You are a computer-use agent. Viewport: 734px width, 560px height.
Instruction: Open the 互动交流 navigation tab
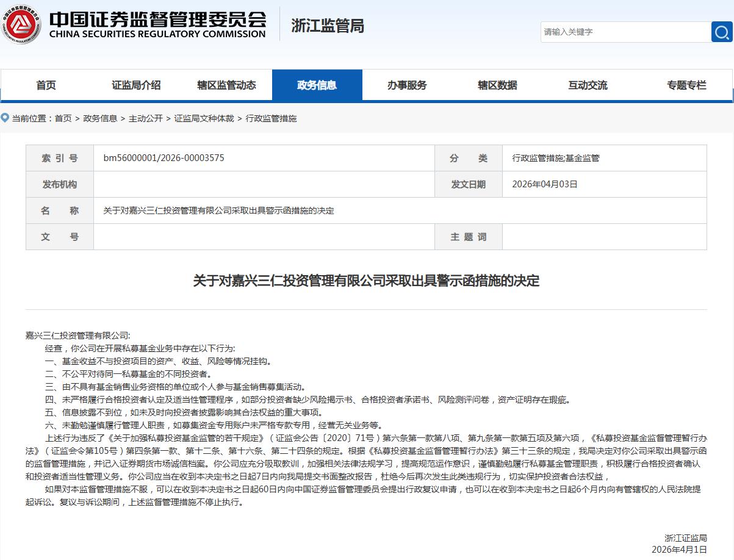pyautogui.click(x=588, y=85)
